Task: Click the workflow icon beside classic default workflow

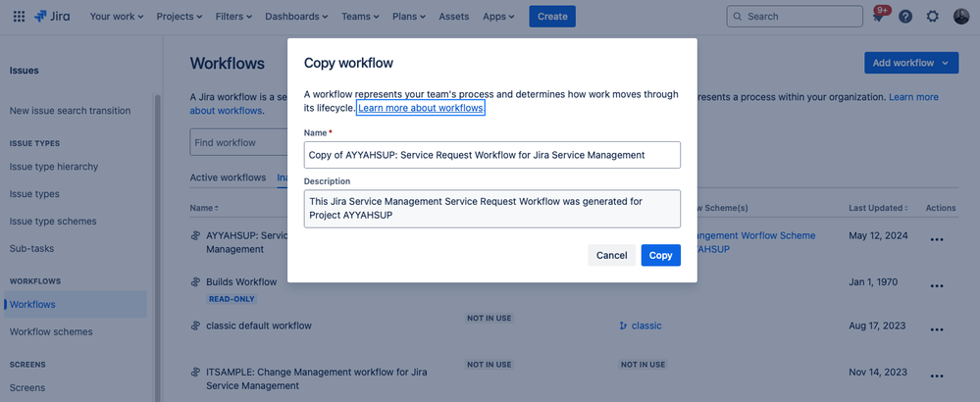Action: pyautogui.click(x=195, y=326)
